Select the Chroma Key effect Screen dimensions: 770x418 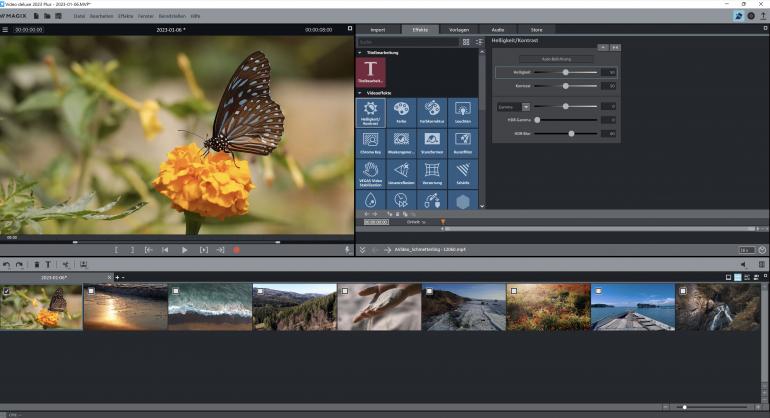point(370,141)
